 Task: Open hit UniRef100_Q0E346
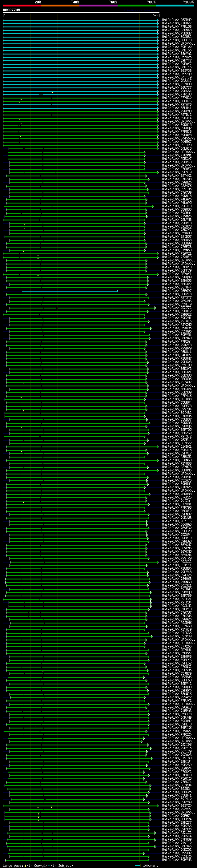[177, 846]
